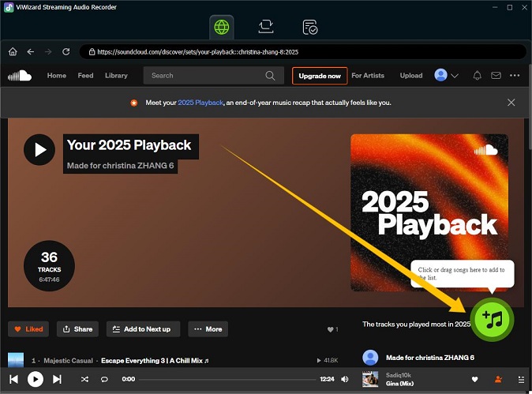
Task: Follow artist via player follow icon
Action: point(498,379)
